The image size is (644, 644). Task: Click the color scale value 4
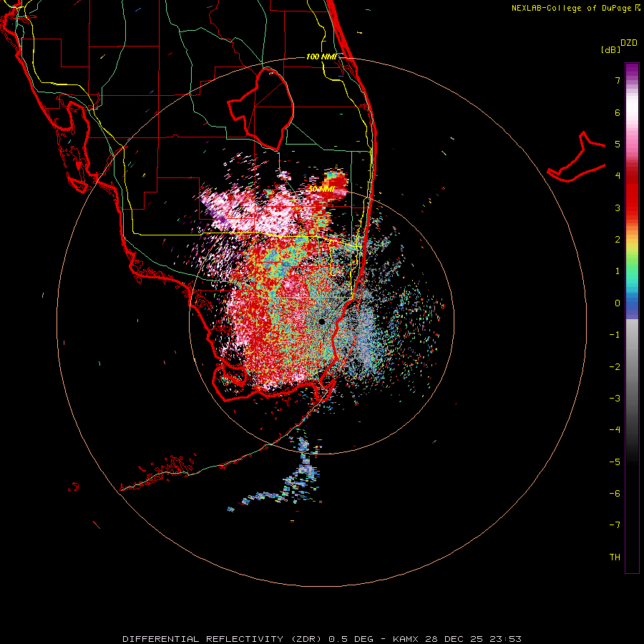point(618,176)
